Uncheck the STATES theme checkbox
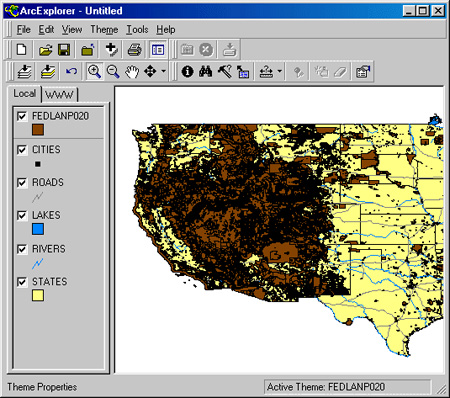Screen dimensions: 450x398 tap(22, 282)
